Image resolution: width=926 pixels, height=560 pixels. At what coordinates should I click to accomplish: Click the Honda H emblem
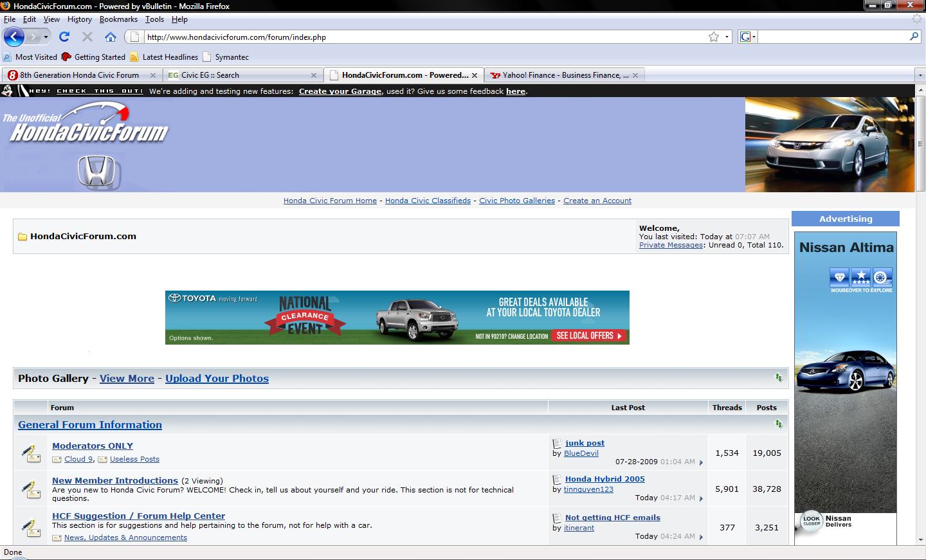coord(96,172)
